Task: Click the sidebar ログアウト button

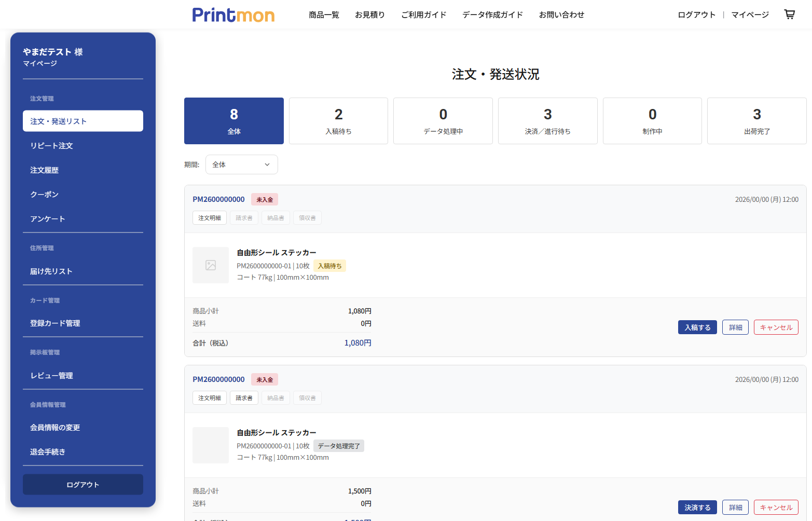Action: pyautogui.click(x=83, y=485)
